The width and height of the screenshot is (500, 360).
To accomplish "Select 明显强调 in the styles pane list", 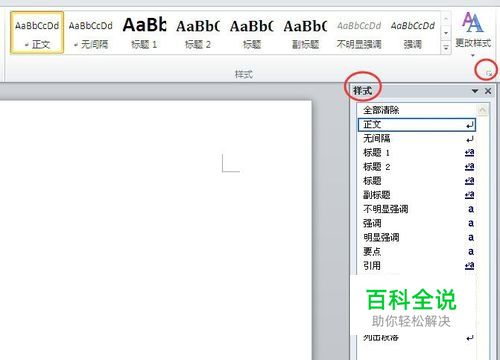I will 417,237.
